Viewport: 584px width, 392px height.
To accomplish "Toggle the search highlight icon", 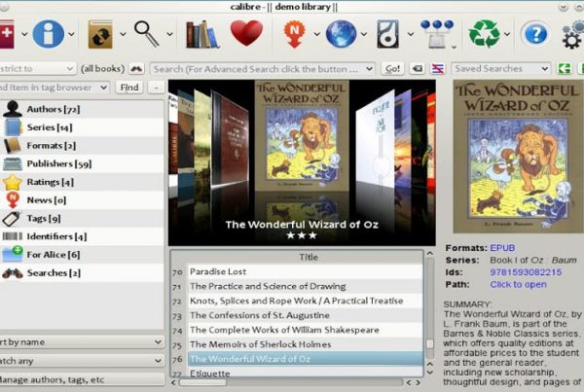I will point(438,69).
